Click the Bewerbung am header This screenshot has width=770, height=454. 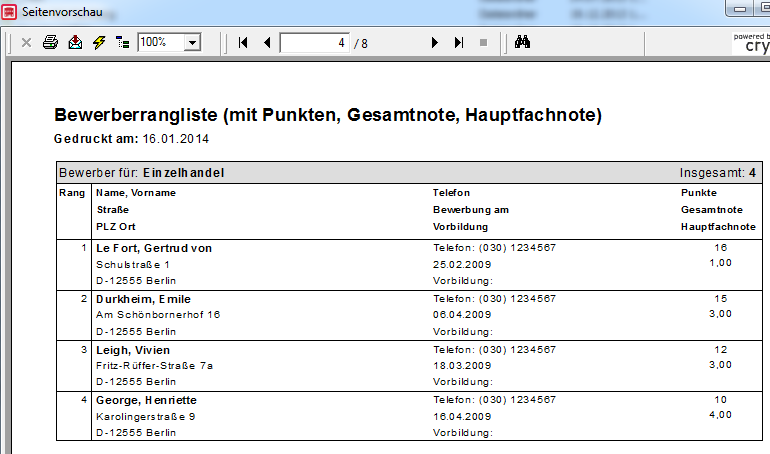[x=471, y=210]
